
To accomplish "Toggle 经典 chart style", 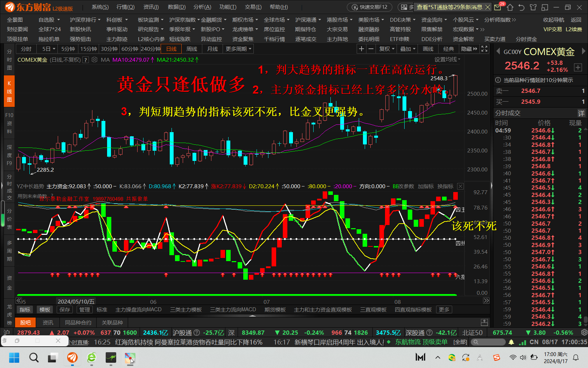I will [448, 49].
